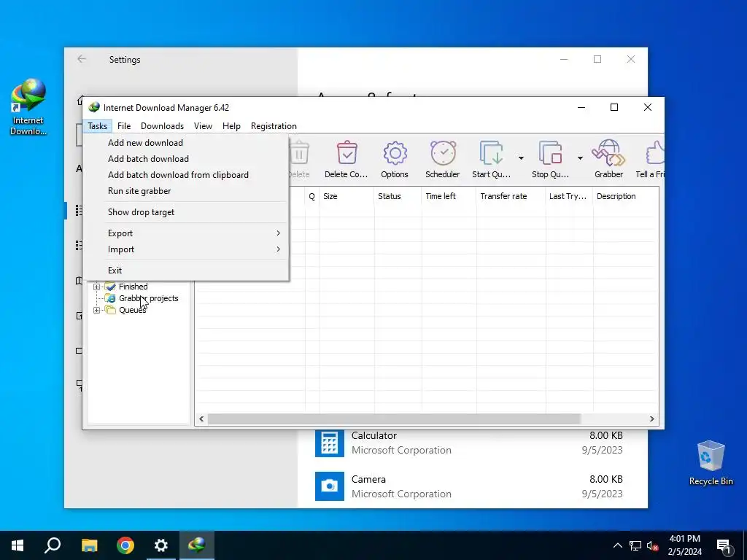The image size is (747, 560).
Task: Select the Queues folder in tree
Action: 132,310
